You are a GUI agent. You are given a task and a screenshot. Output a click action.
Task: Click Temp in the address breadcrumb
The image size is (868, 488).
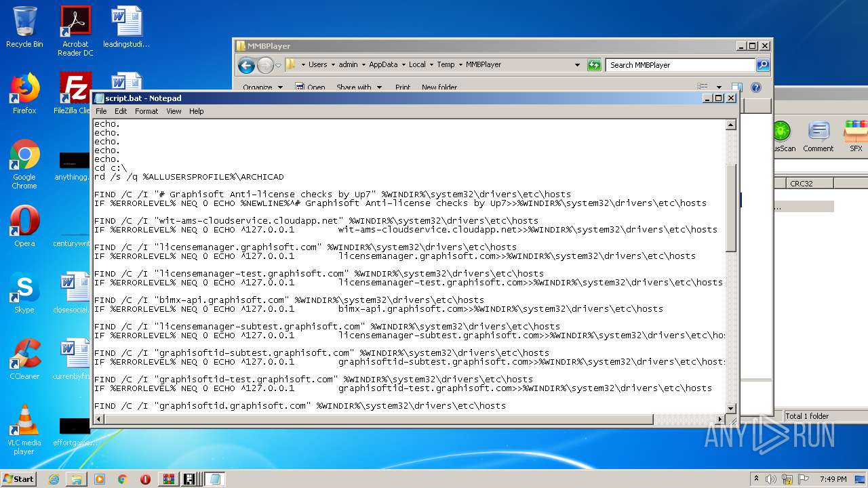click(x=446, y=65)
